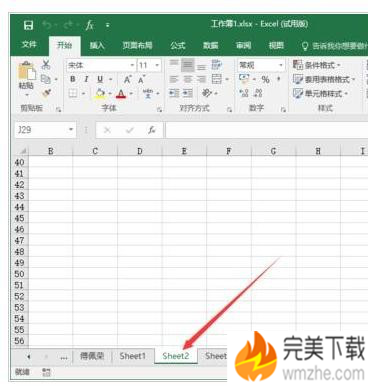Click the phonetic guide 文 icon
The height and width of the screenshot is (392, 368).
point(148,93)
